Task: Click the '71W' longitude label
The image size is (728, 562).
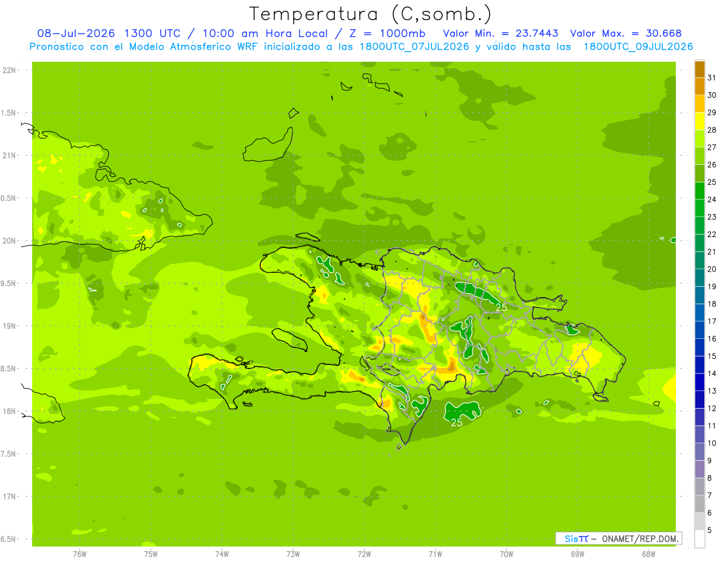Action: [435, 554]
